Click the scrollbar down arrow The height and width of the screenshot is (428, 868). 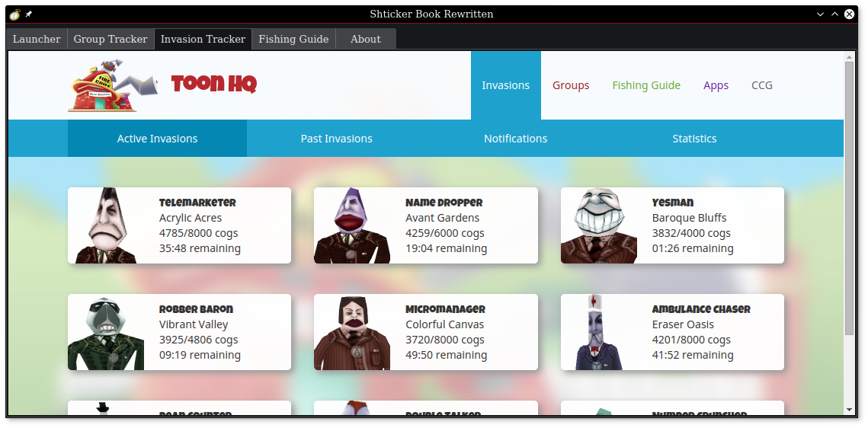coord(850,410)
